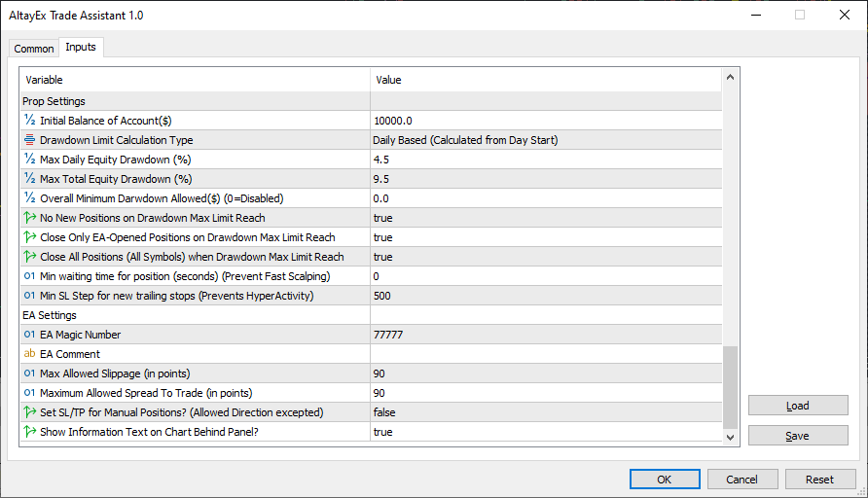Click the vertical scrollbar thumb
868x498 pixels.
pos(730,387)
